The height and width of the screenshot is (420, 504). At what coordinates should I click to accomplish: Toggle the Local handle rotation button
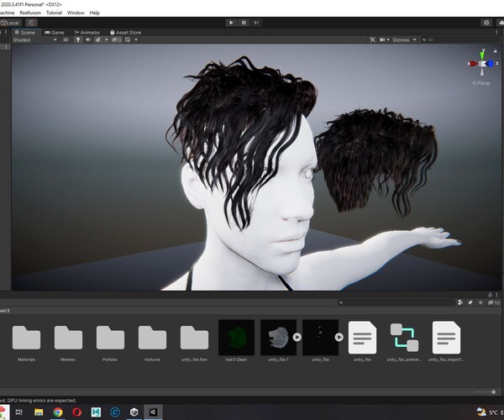pyautogui.click(x=11, y=23)
